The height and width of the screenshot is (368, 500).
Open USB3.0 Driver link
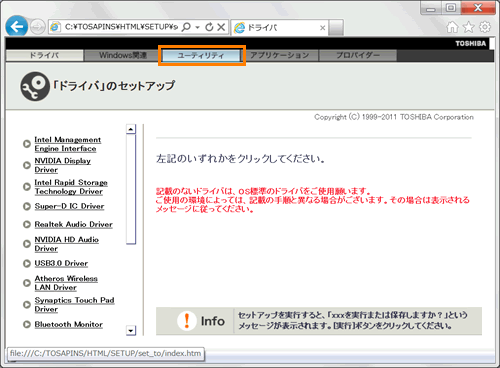click(x=61, y=263)
